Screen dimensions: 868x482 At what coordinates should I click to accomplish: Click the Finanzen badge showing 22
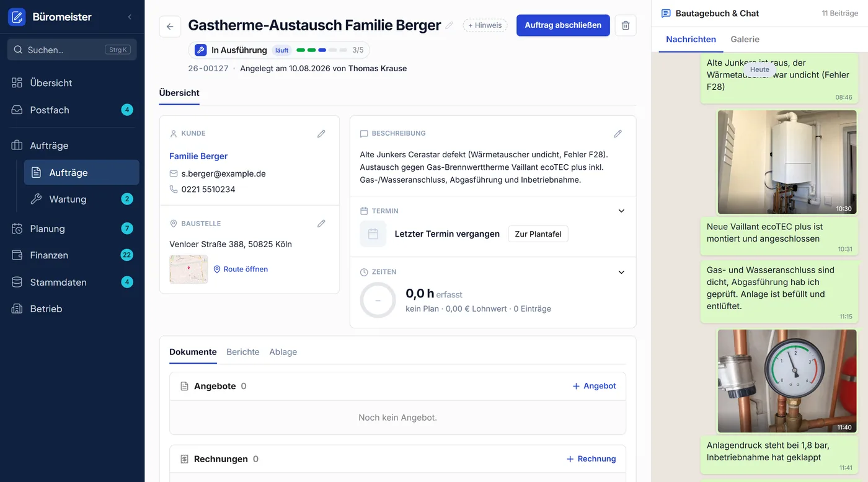127,255
